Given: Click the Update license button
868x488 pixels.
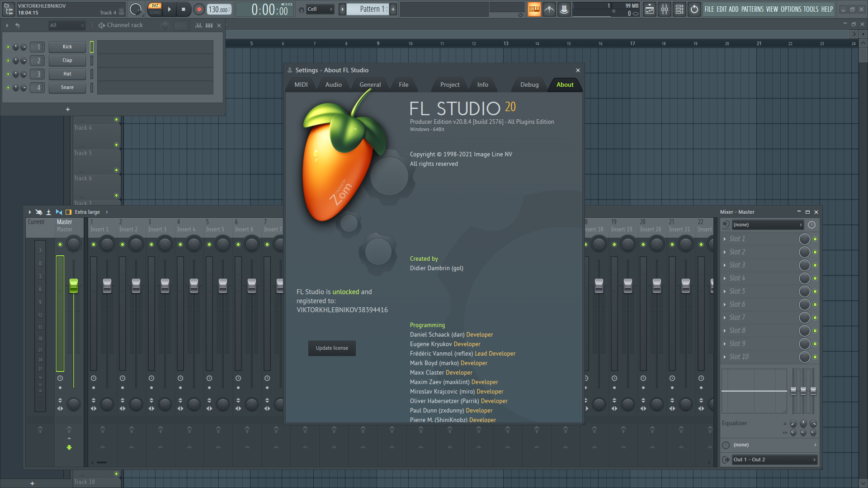Looking at the screenshot, I should point(332,348).
